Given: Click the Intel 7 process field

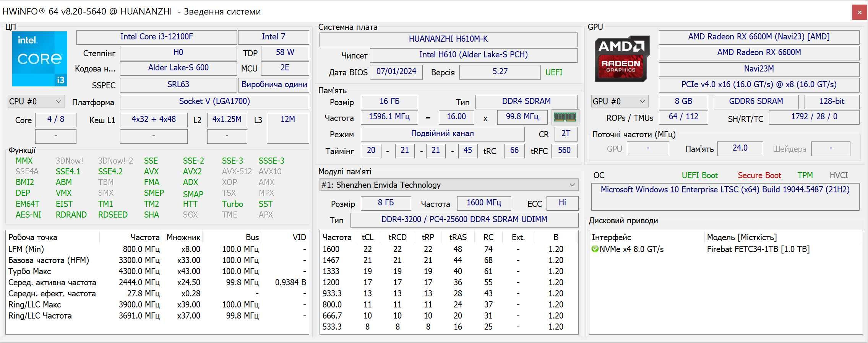Looking at the screenshot, I should click(x=273, y=37).
